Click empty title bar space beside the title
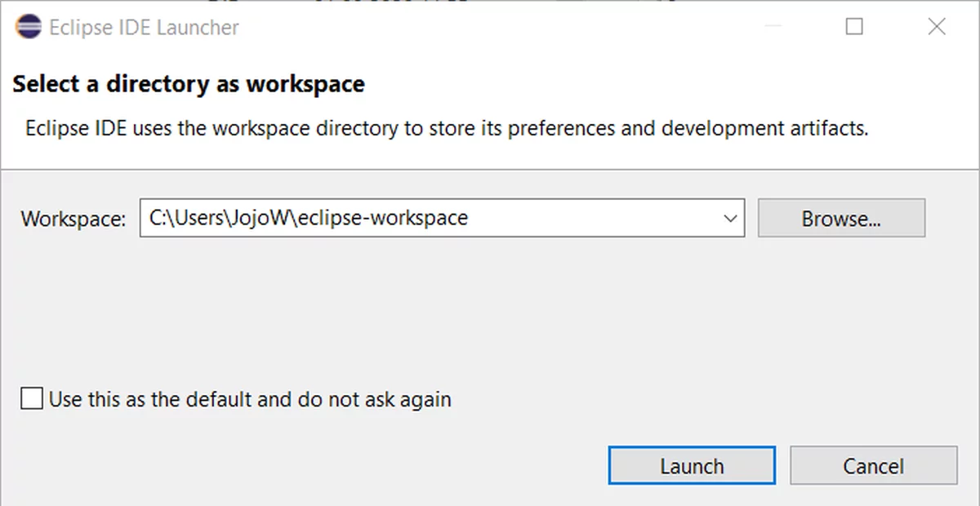This screenshot has height=506, width=980. click(490, 27)
